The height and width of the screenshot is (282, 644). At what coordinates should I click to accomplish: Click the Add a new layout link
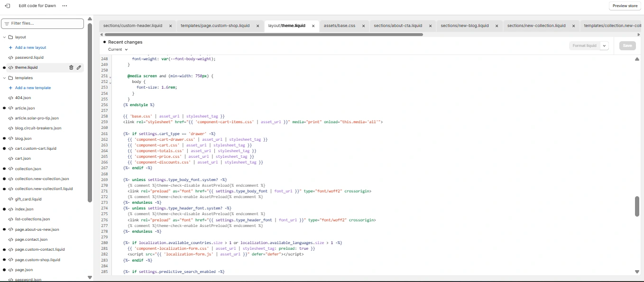coord(30,47)
